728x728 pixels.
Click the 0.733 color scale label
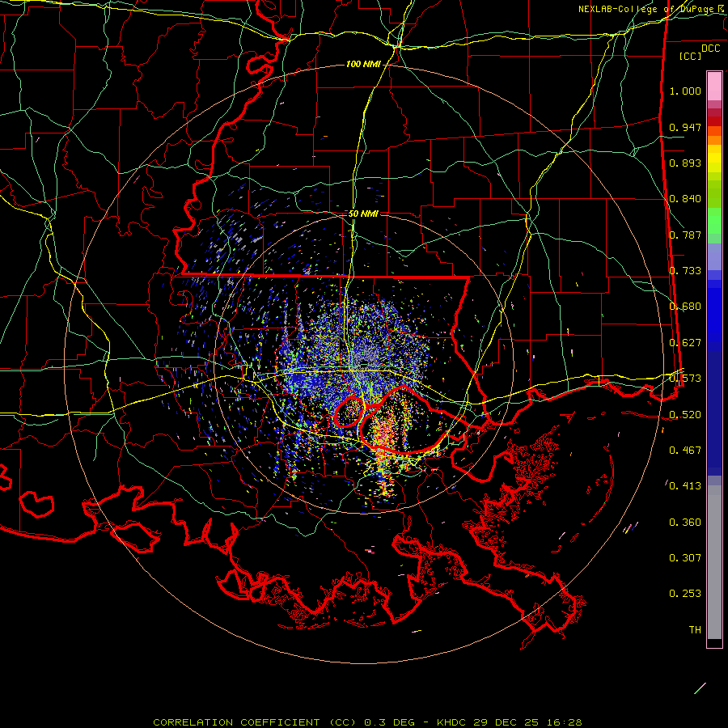tap(685, 271)
